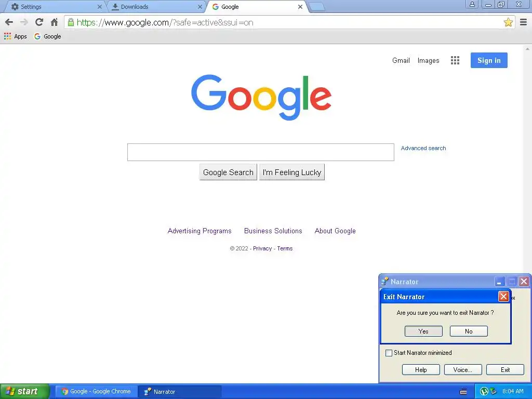This screenshot has width=532, height=399.
Task: Click the green padlock in address bar
Action: point(71,22)
